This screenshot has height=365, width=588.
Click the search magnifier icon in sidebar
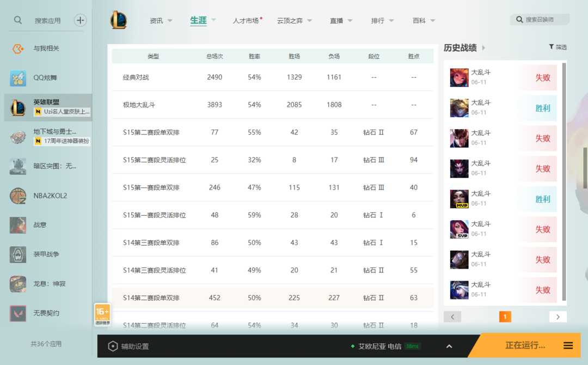coord(17,20)
